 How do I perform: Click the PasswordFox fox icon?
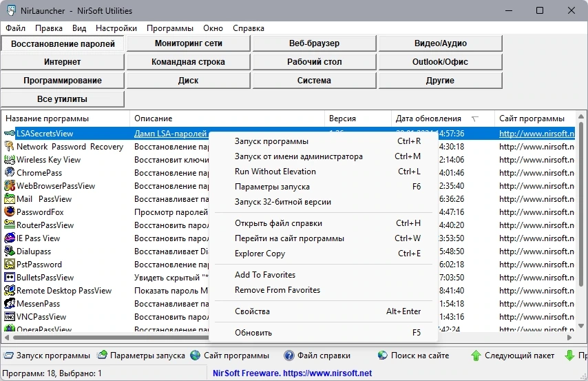coord(10,212)
